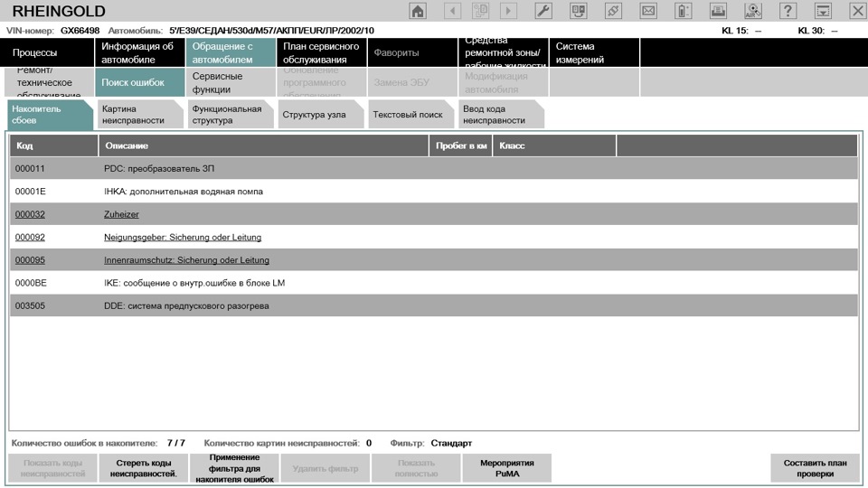
Task: Open Средства ремонтной зоны menu
Action: (504, 52)
